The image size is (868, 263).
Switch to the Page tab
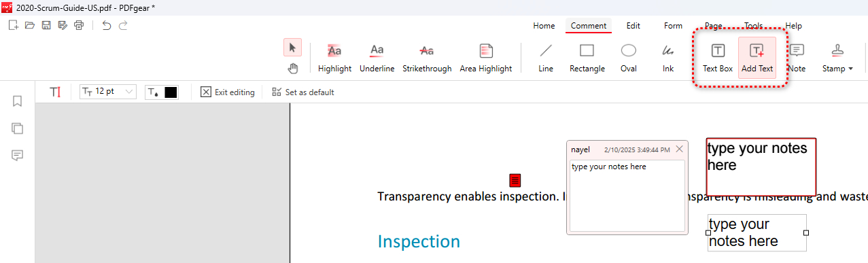click(x=714, y=26)
